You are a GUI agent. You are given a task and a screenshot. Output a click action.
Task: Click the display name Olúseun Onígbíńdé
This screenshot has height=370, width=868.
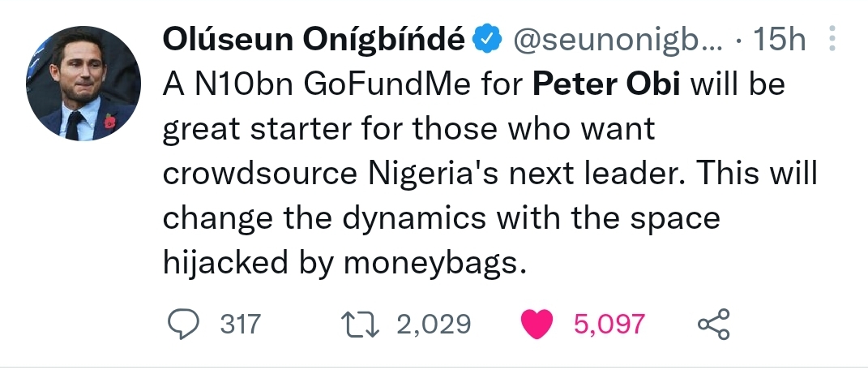pyautogui.click(x=314, y=37)
